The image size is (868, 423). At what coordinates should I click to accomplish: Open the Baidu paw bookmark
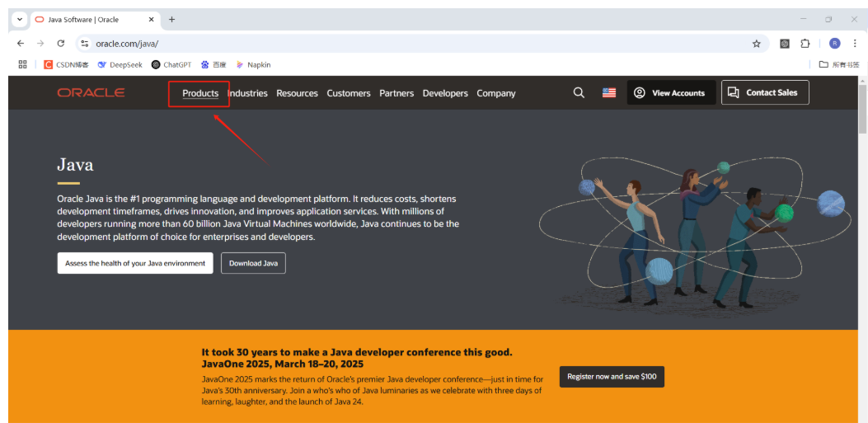pos(213,65)
